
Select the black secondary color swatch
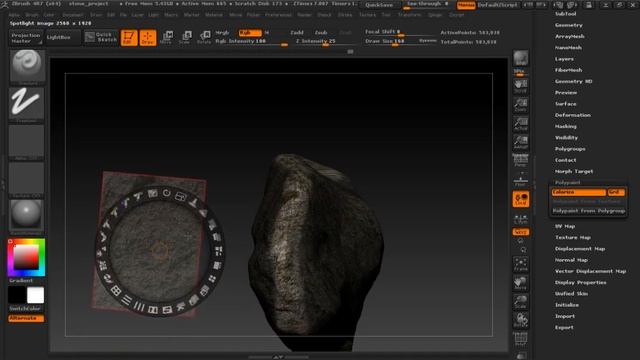(17, 295)
